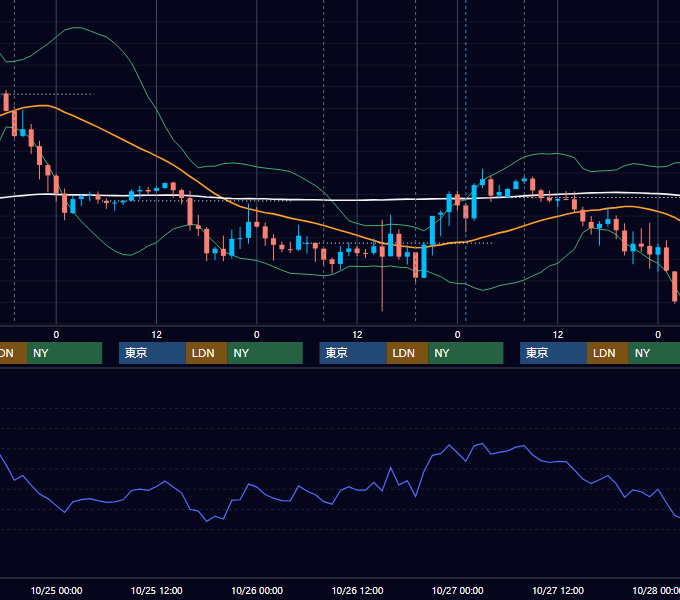
Task: Pick the 東京 session block on 10/27
Action: click(553, 353)
